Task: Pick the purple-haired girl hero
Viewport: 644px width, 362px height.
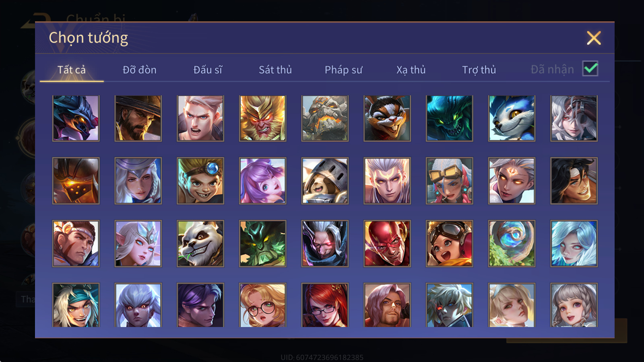Action: pyautogui.click(x=262, y=181)
